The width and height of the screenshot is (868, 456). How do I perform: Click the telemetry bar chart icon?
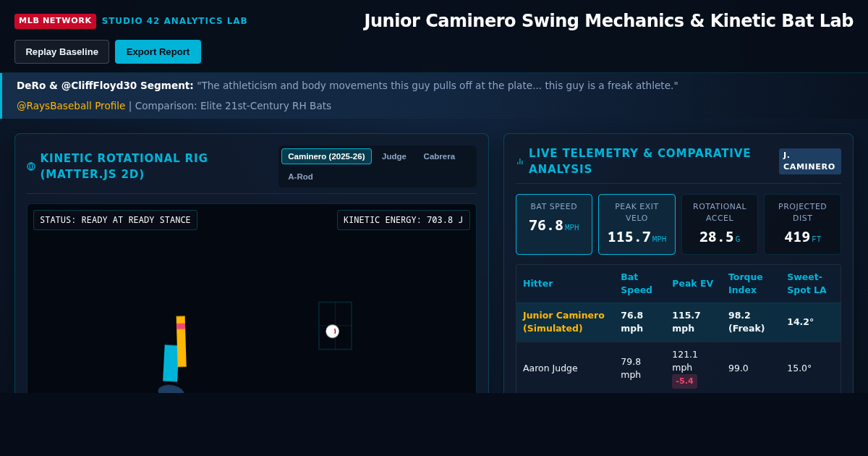520,161
